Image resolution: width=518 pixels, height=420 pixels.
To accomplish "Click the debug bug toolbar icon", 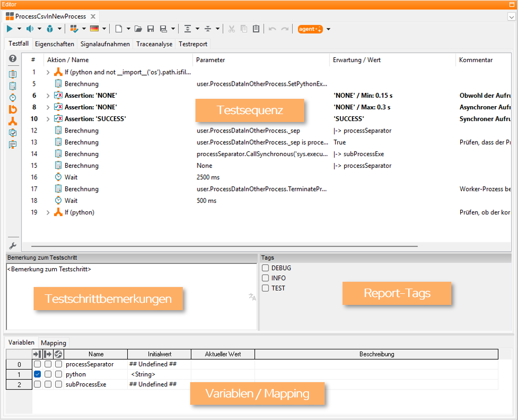I will 50,29.
